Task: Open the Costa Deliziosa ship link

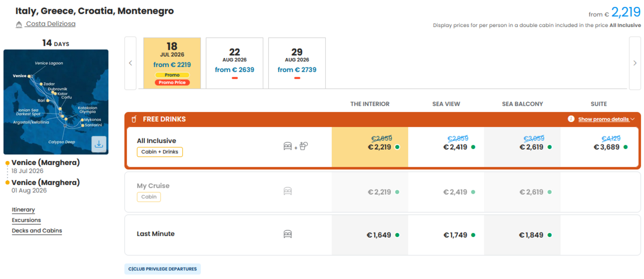Action: 51,24
